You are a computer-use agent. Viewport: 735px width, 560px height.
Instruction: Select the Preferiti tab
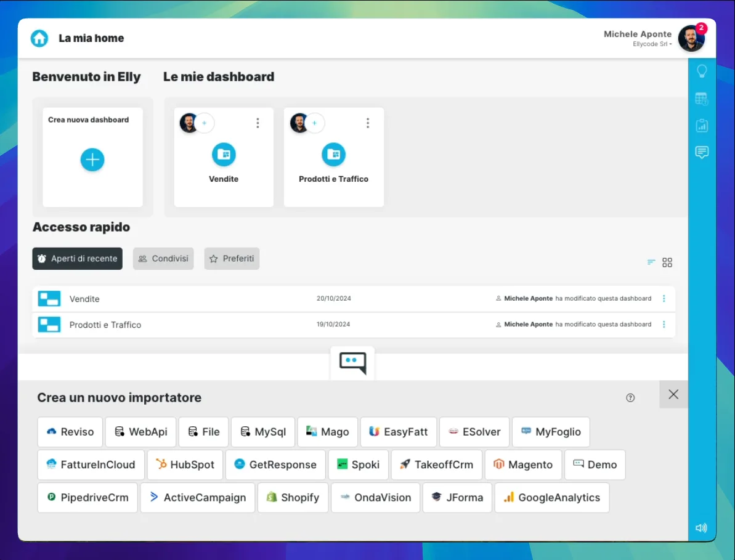click(x=232, y=259)
